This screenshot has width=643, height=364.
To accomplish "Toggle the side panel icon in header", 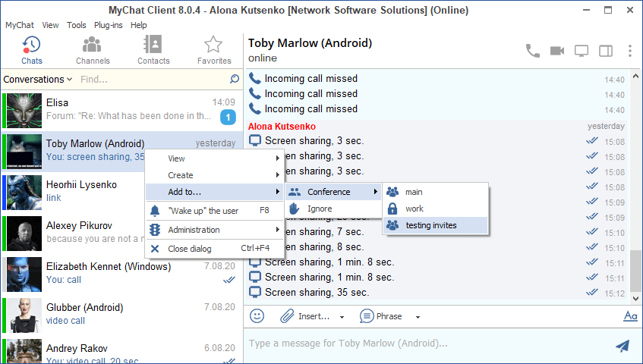I will tap(606, 51).
